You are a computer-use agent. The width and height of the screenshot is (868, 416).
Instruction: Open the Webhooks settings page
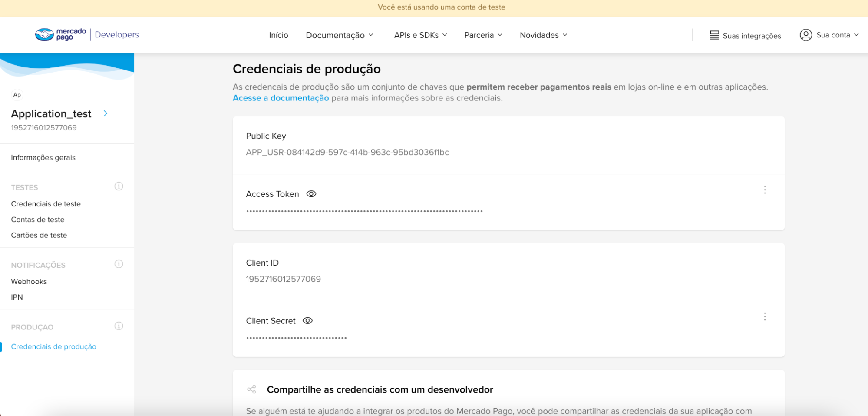point(29,281)
